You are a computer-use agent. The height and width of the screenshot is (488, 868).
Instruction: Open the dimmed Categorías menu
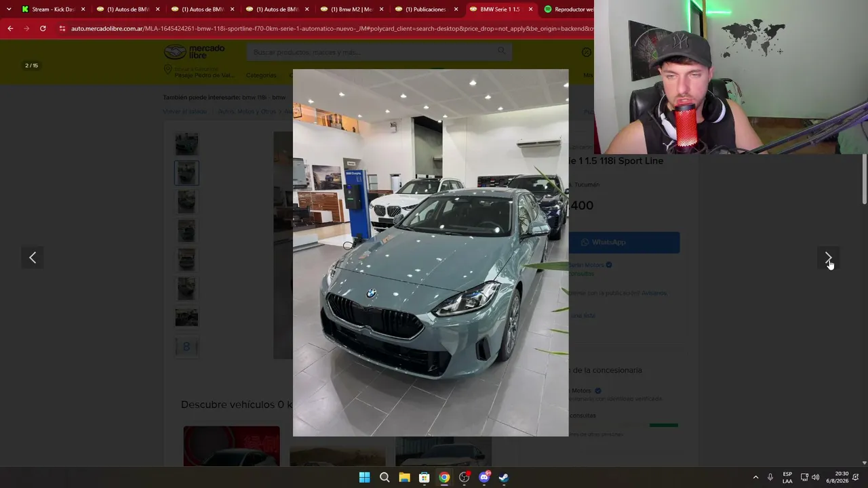261,75
